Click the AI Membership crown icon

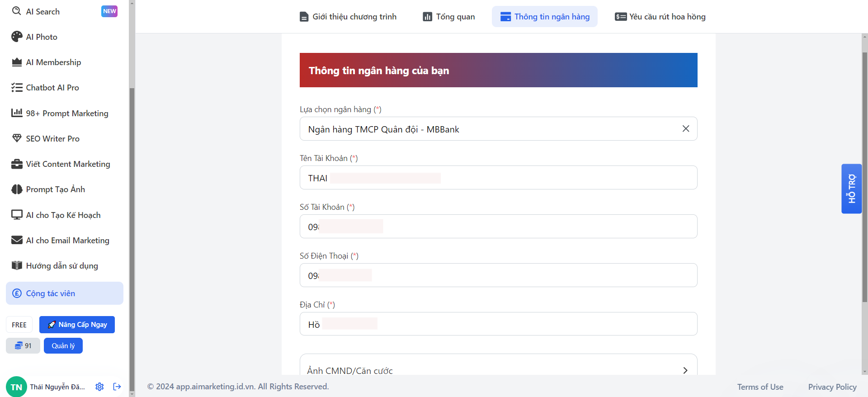17,62
